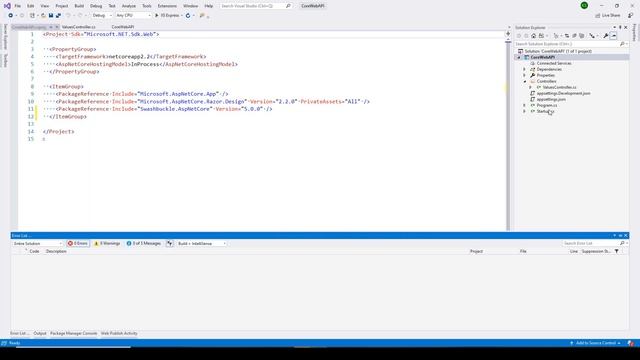Image resolution: width=640 pixels, height=360 pixels.
Task: Toggle the 0 Errors filter button
Action: coord(78,243)
